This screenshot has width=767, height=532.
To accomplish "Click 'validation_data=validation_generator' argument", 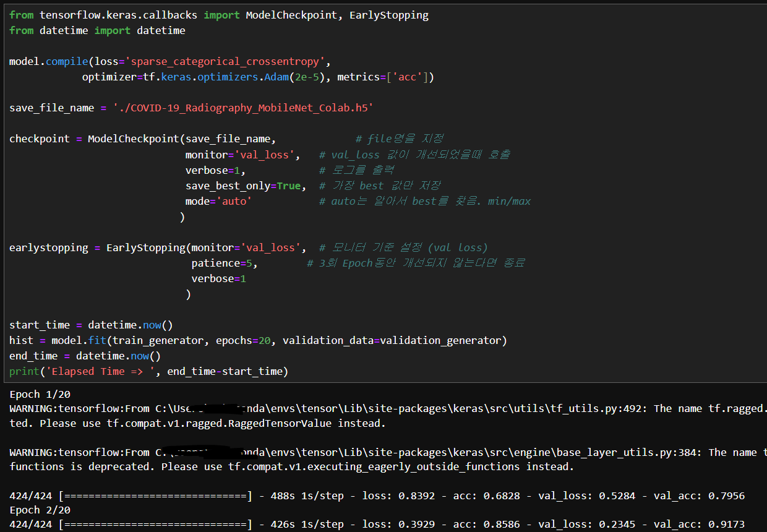I will pos(392,340).
